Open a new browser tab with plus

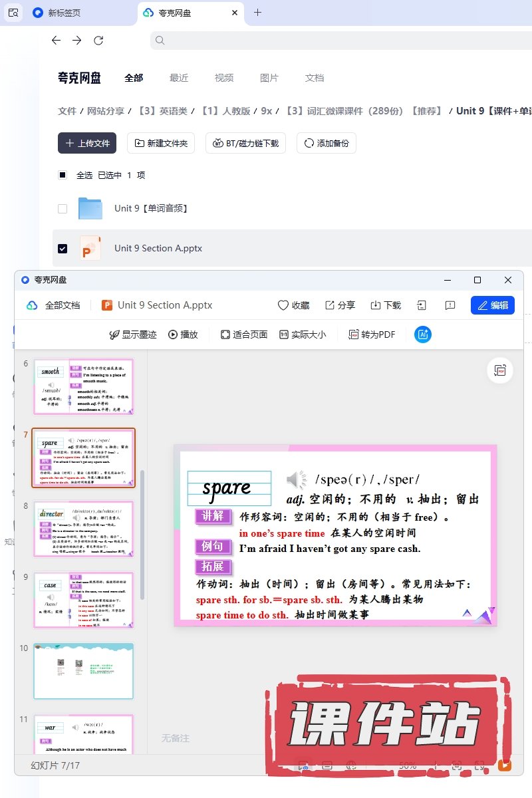tap(258, 13)
